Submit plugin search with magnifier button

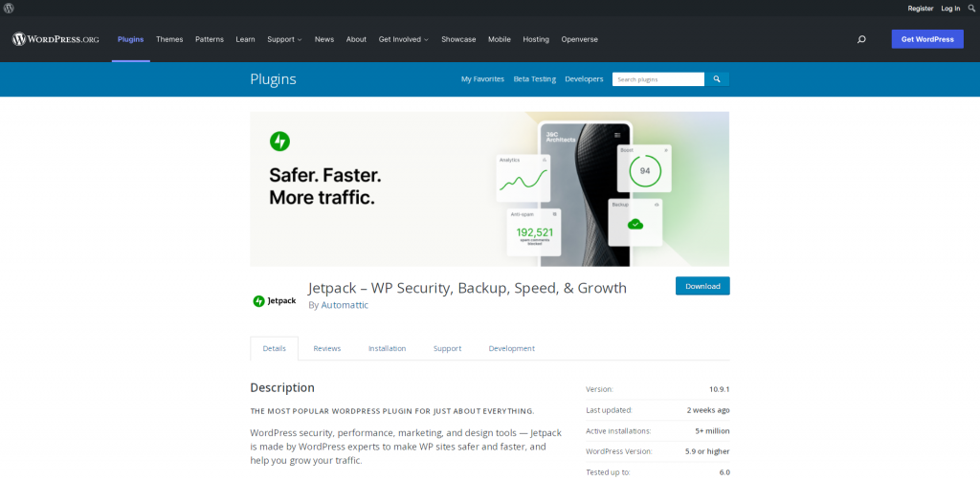point(717,79)
